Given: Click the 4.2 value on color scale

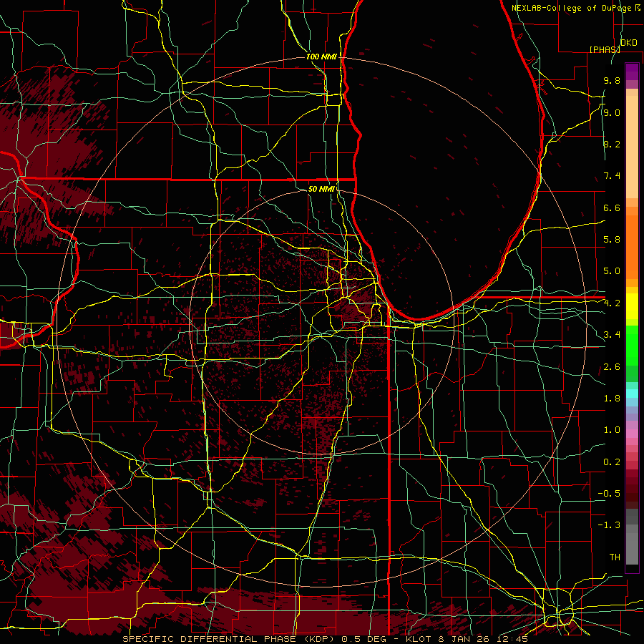Looking at the screenshot, I should click(612, 303).
